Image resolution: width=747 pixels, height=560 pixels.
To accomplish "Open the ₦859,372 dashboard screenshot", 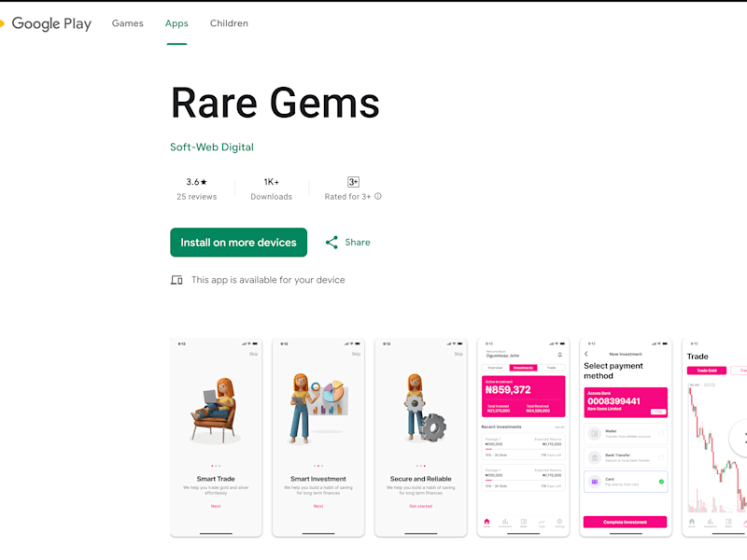I will click(523, 438).
